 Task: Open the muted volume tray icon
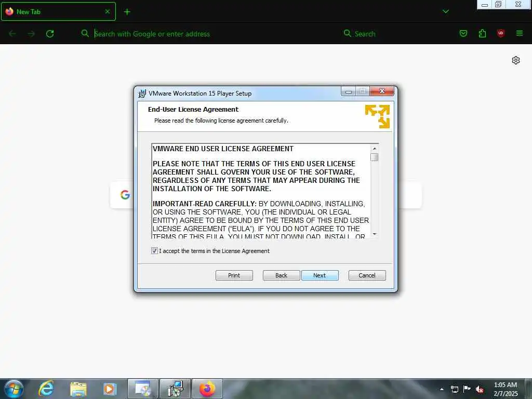pos(480,389)
